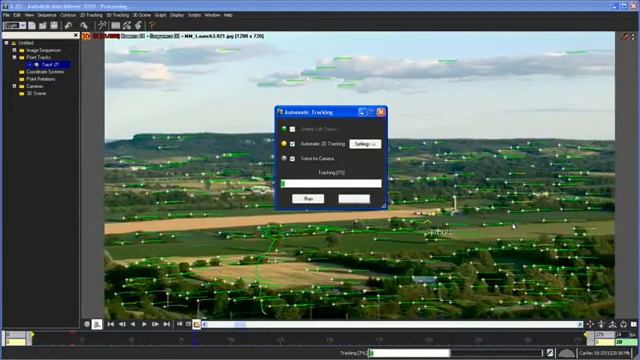The image size is (640, 360).
Task: Click the highlighted icon left of playback controls
Action: 97,324
